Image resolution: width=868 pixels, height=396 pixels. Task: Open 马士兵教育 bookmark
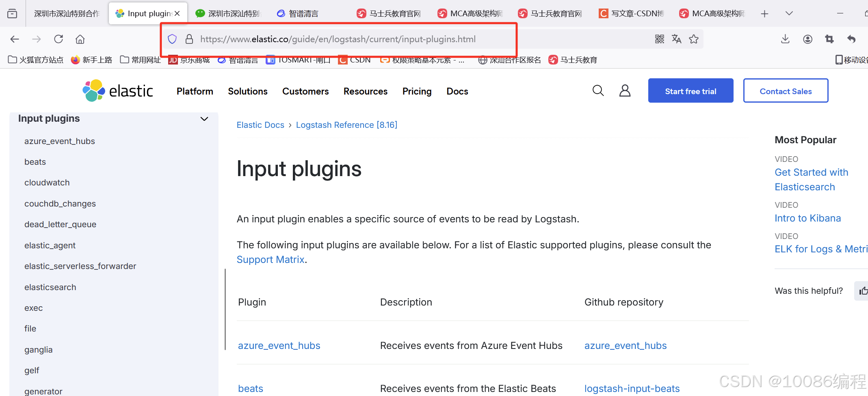pyautogui.click(x=573, y=60)
